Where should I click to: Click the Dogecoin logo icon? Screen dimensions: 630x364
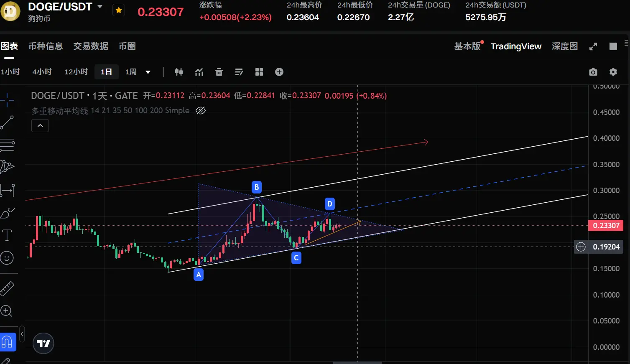tap(10, 12)
